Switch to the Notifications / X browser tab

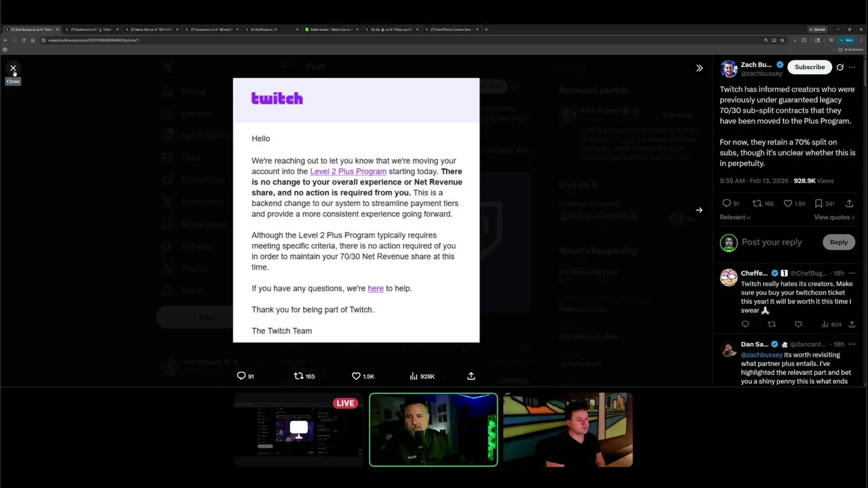(271, 29)
